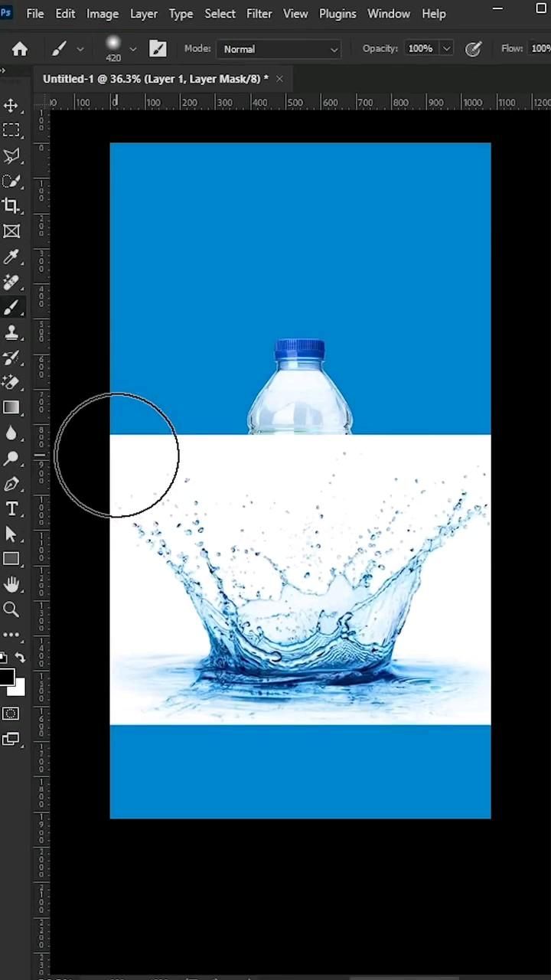Select the Rectangle shape tool

(11, 560)
